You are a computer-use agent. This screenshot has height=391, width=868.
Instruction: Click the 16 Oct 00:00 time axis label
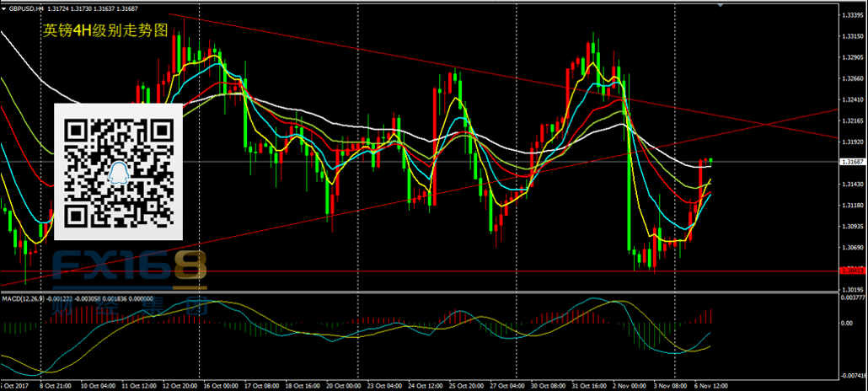pyautogui.click(x=222, y=384)
